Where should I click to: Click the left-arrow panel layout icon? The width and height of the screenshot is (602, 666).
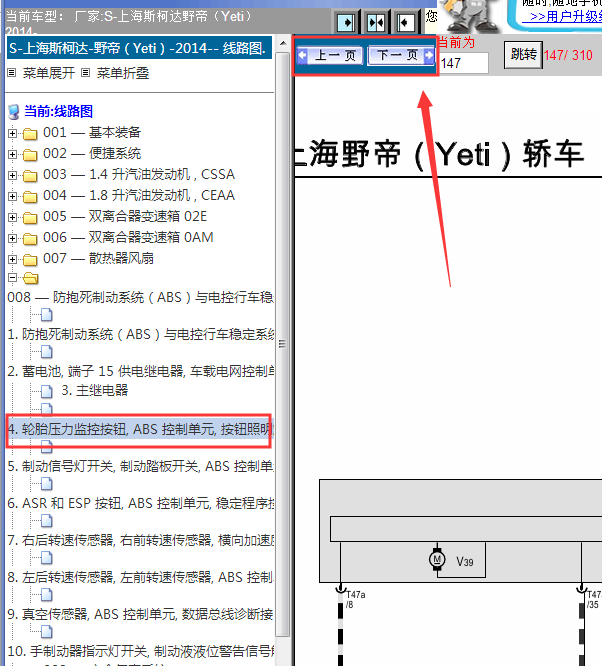pyautogui.click(x=406, y=23)
